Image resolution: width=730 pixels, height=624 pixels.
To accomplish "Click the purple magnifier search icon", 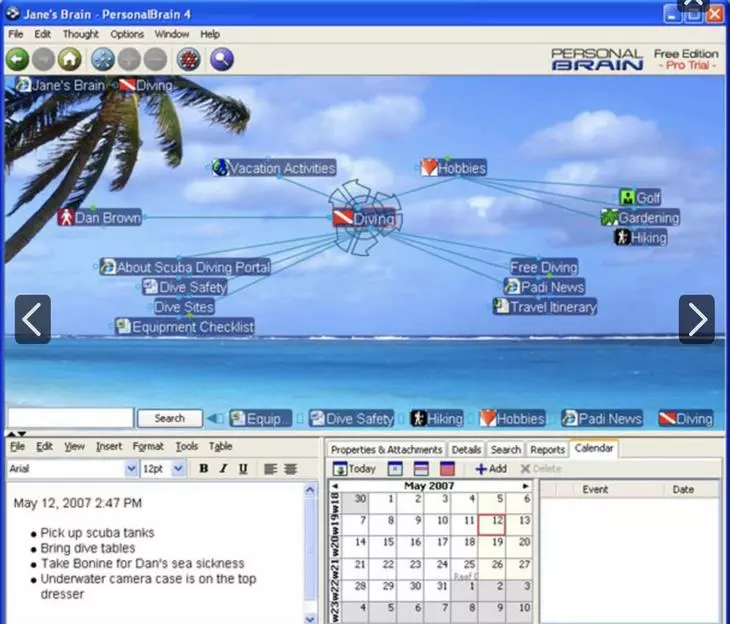I will click(222, 60).
